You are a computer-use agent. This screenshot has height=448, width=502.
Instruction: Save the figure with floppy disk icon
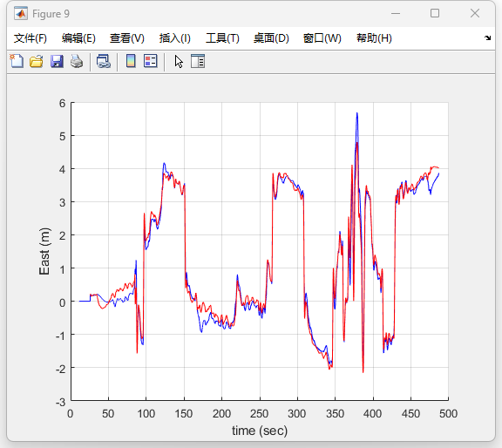pos(57,61)
